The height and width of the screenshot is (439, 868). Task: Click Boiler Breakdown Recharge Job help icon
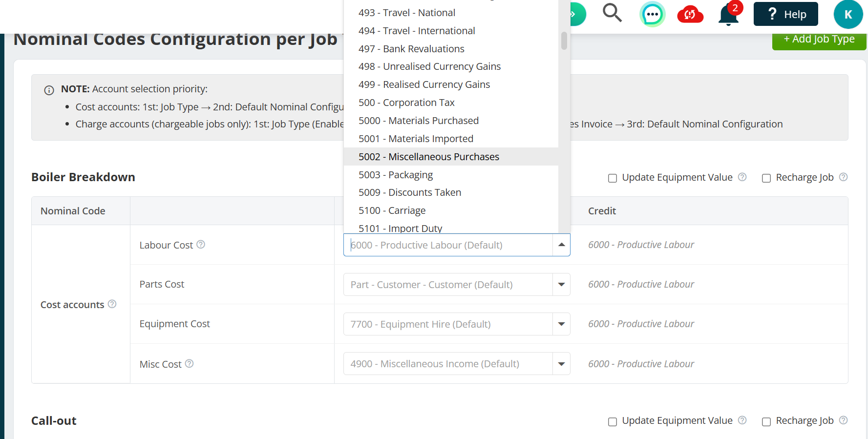[843, 177]
